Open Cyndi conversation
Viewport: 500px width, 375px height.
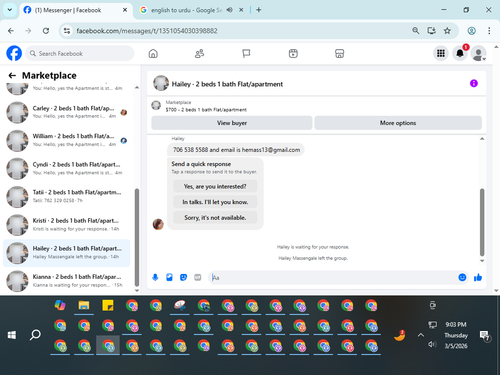(x=67, y=169)
